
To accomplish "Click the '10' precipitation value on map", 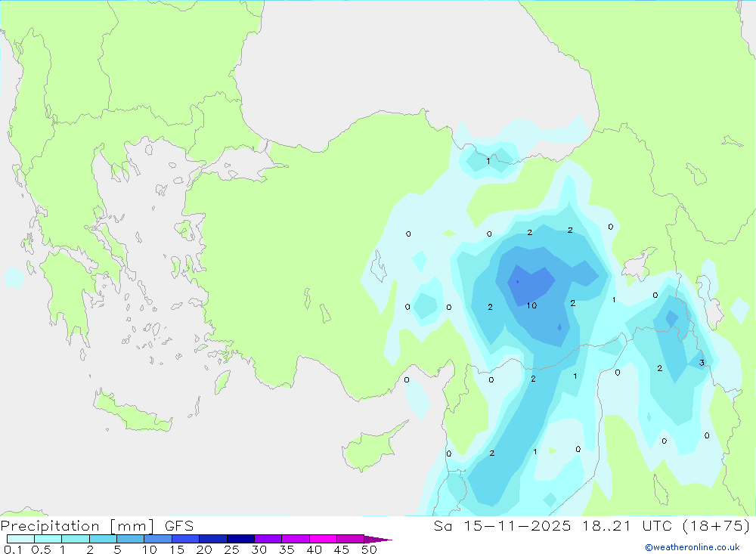I will pyautogui.click(x=531, y=305).
